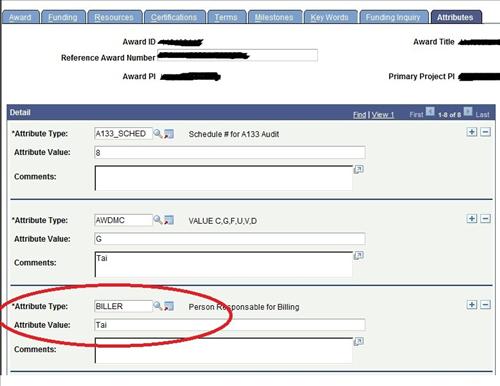Switch to the Award tab
Screen dimensions: 500x386
pos(20,17)
